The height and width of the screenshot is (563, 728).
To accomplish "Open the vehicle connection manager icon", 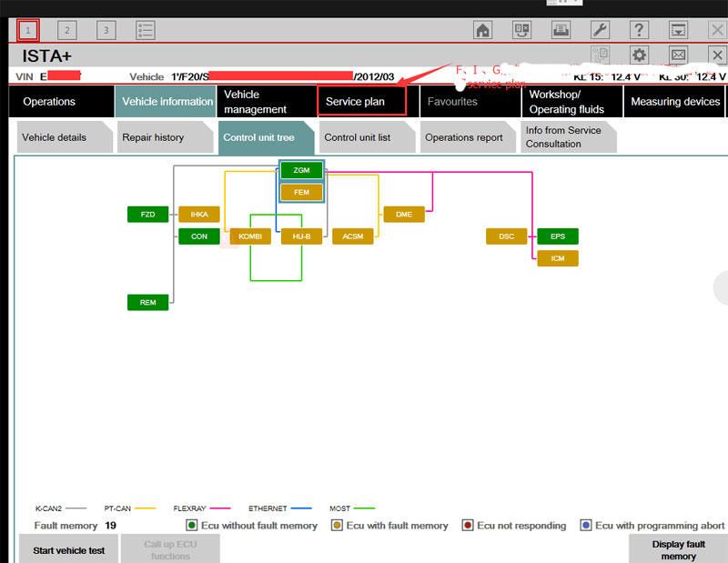I will pyautogui.click(x=521, y=30).
